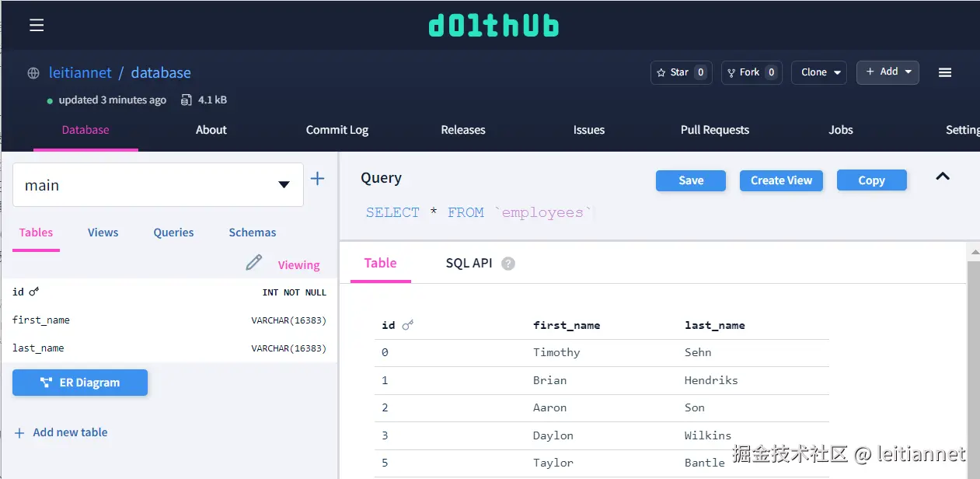Open the Jobs tab
980x479 pixels.
click(841, 130)
